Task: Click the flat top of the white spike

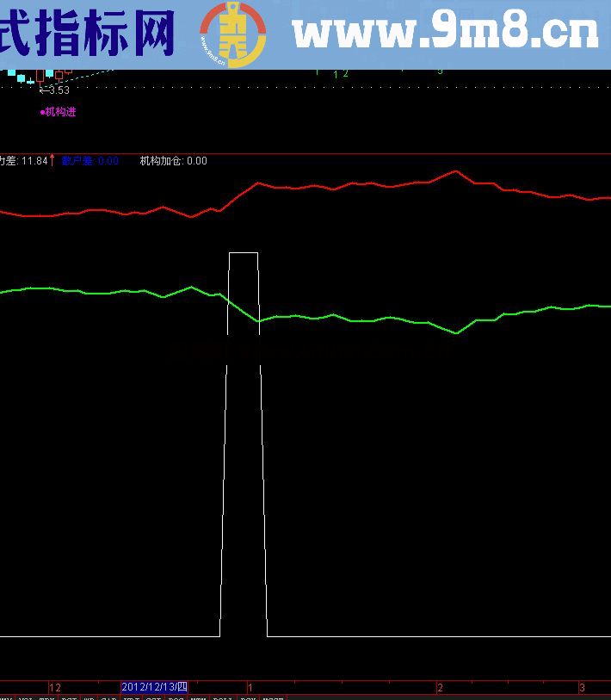Action: coord(243,253)
